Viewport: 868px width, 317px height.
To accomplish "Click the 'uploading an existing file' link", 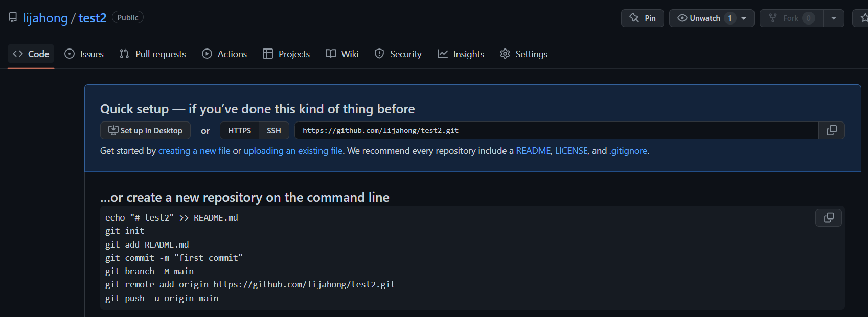I will click(x=293, y=151).
